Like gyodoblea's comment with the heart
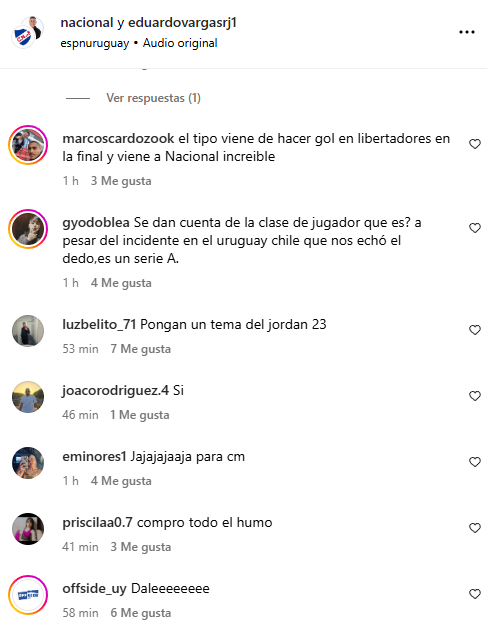 pyautogui.click(x=475, y=228)
